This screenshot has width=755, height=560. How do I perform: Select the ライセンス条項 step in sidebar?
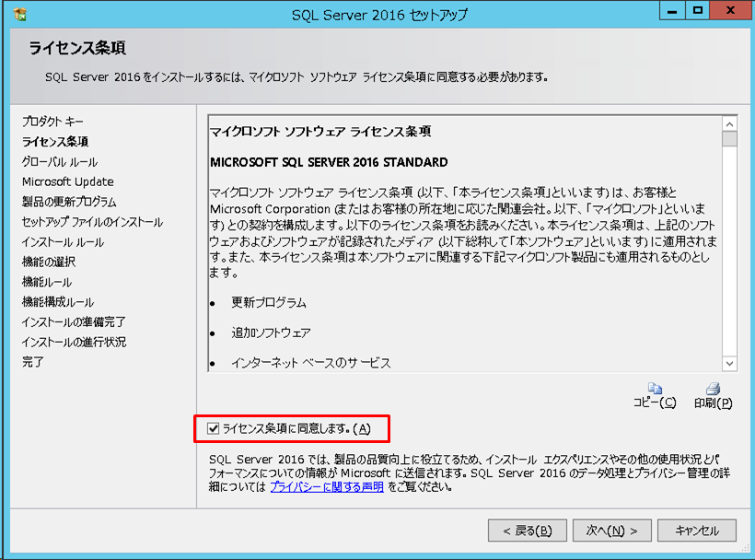click(55, 142)
